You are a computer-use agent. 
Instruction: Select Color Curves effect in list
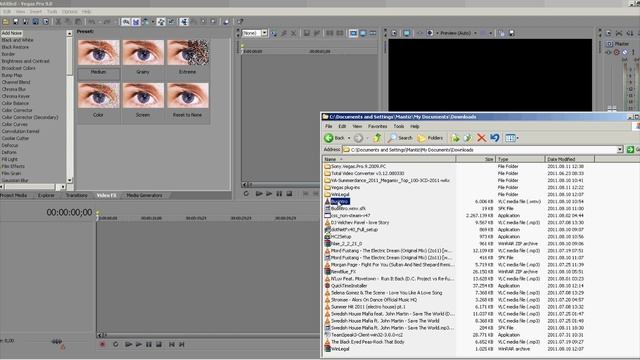[15, 124]
